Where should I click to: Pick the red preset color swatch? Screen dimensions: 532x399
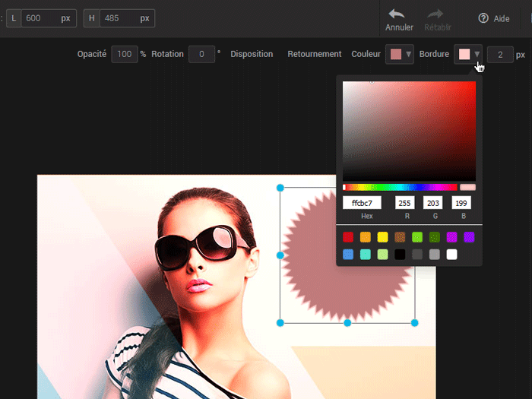348,237
